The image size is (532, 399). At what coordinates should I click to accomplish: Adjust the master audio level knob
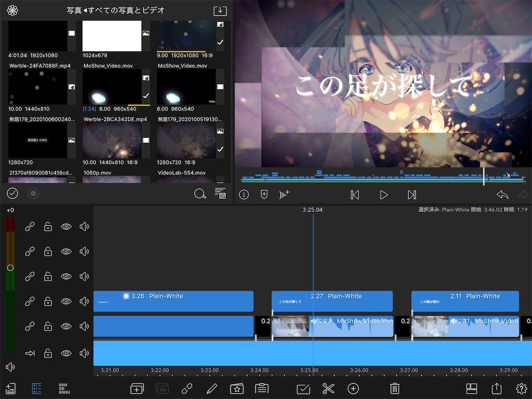pos(10,268)
